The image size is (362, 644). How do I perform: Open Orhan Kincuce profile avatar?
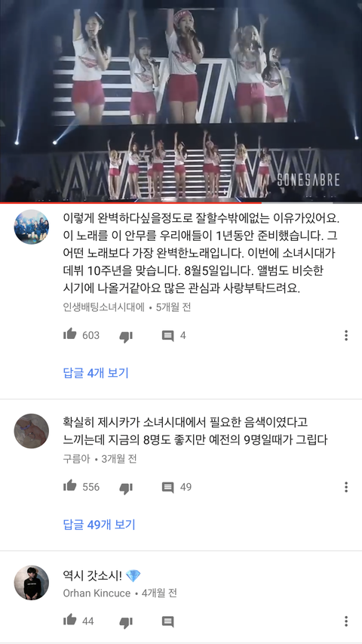click(x=32, y=582)
